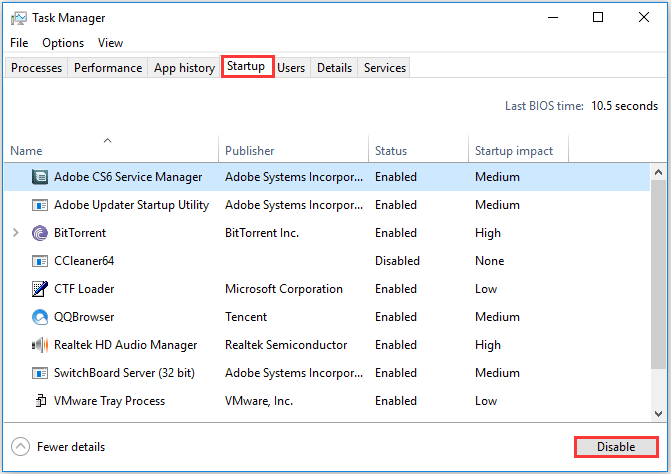Maximize the Task Manager window
The height and width of the screenshot is (474, 671).
click(598, 18)
